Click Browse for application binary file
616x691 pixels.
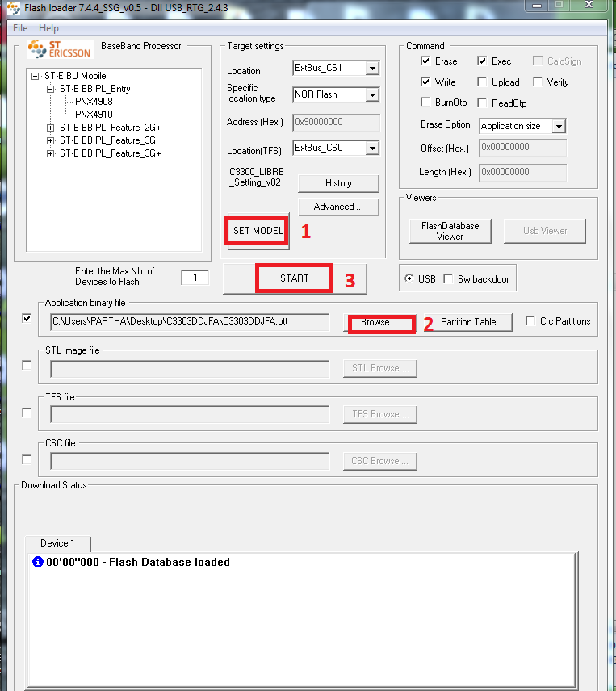pos(379,323)
